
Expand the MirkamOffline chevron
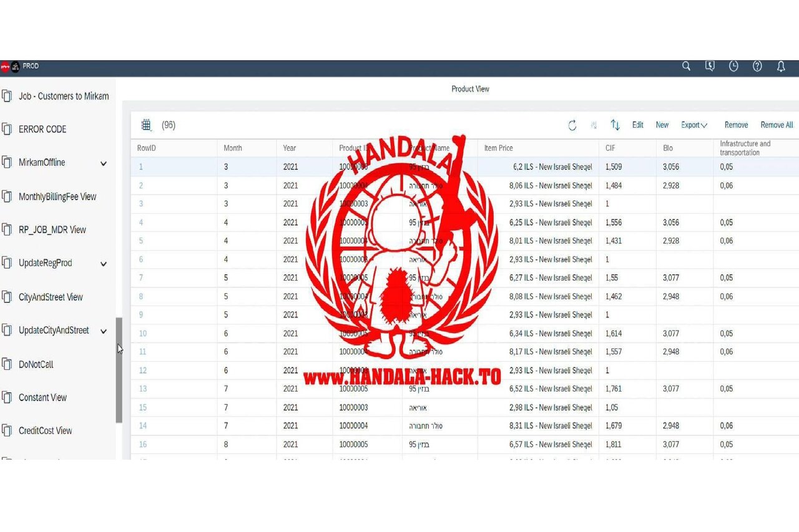click(104, 163)
